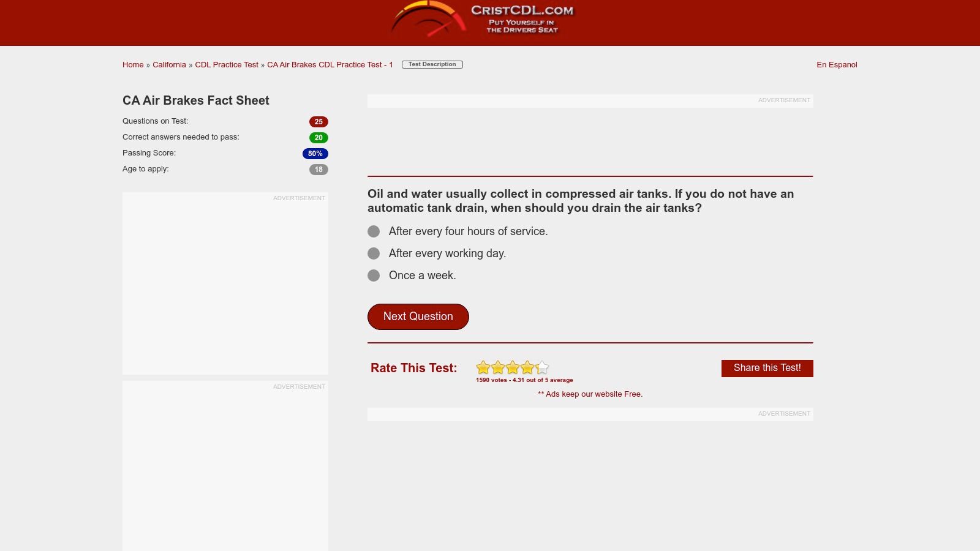Click the blue 80% passing score badge
Image resolution: width=980 pixels, height=551 pixels.
(315, 154)
